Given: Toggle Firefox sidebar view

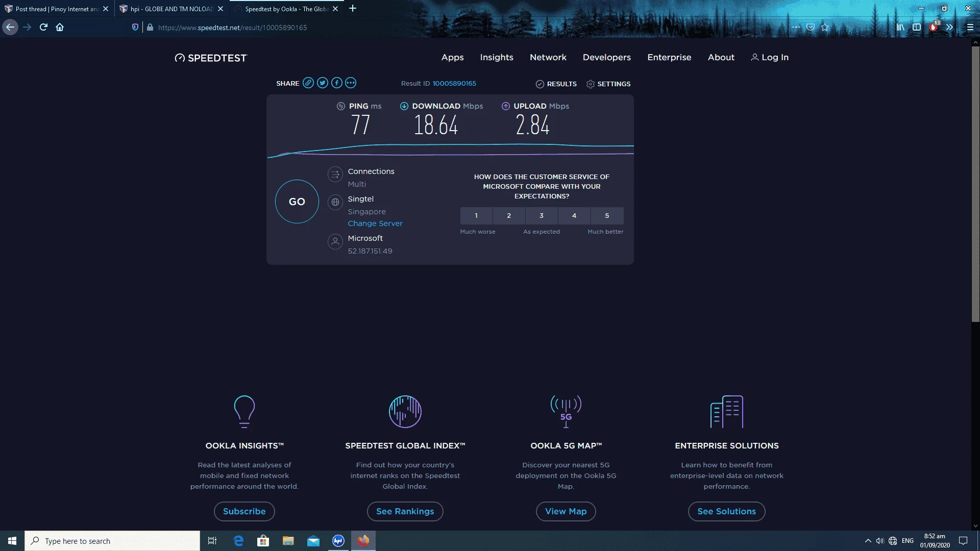Looking at the screenshot, I should tap(917, 28).
